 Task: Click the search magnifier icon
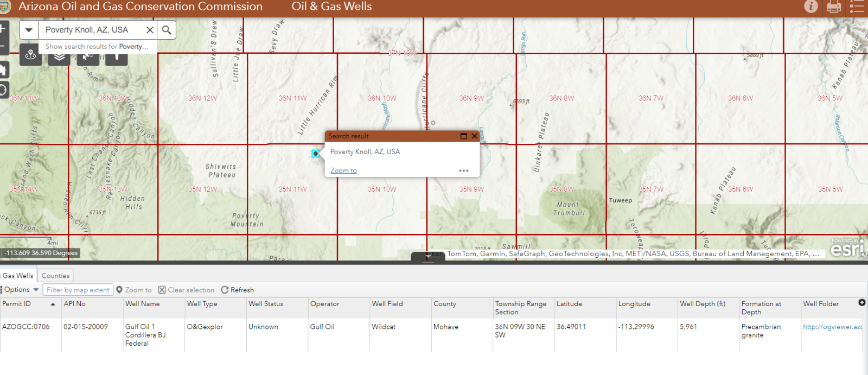point(167,30)
